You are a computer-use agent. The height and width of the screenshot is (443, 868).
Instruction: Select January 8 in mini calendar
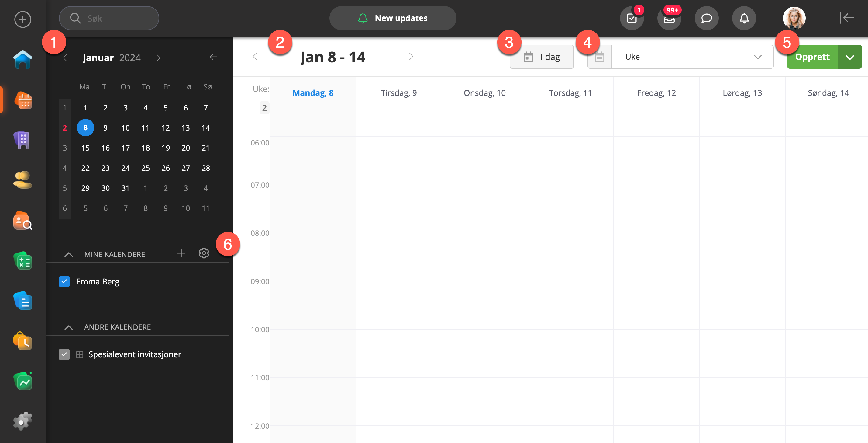point(86,128)
